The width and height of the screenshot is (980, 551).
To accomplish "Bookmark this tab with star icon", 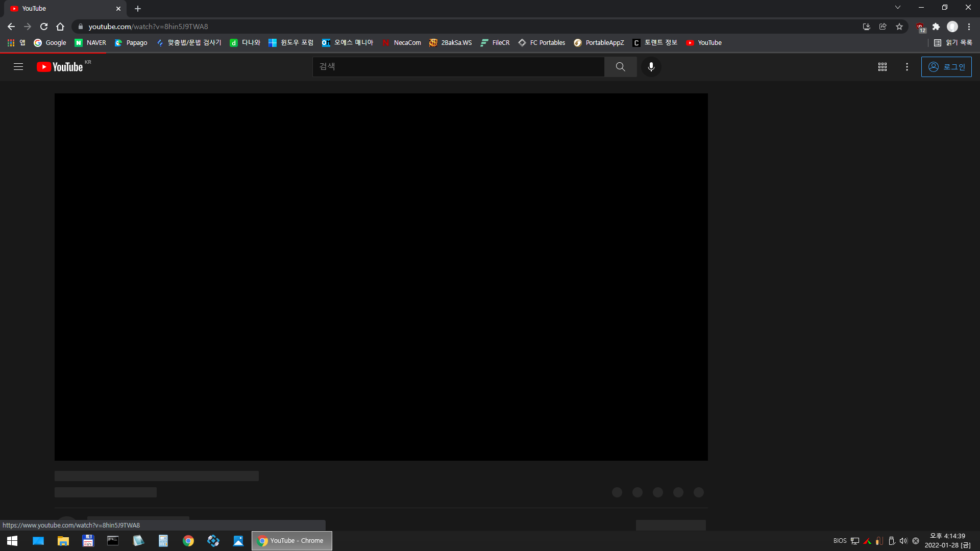I will click(x=899, y=27).
